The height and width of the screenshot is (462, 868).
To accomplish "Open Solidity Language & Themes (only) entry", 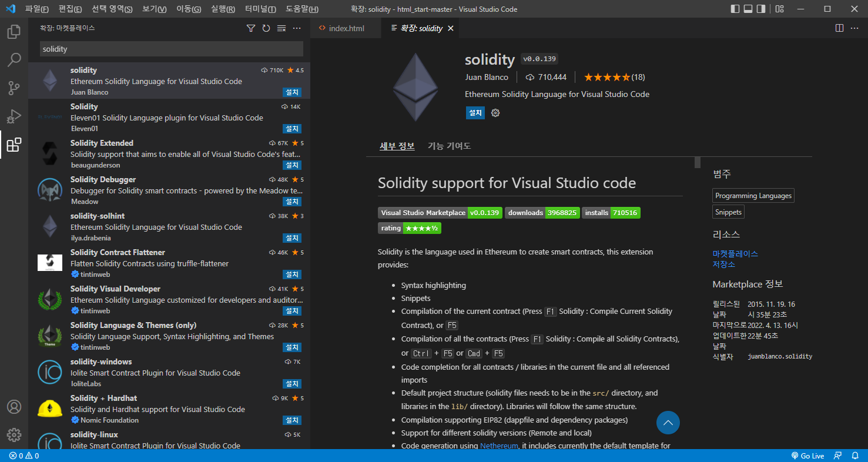I will (x=169, y=336).
